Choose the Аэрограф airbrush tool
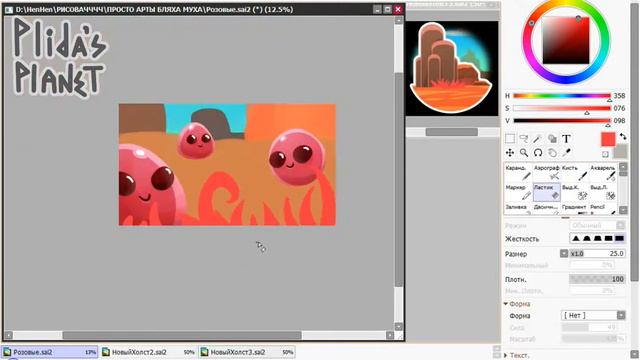Screen dimensions: 640x360 pyautogui.click(x=547, y=172)
